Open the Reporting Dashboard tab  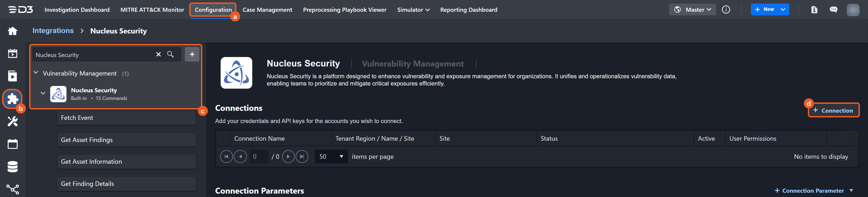coord(468,10)
